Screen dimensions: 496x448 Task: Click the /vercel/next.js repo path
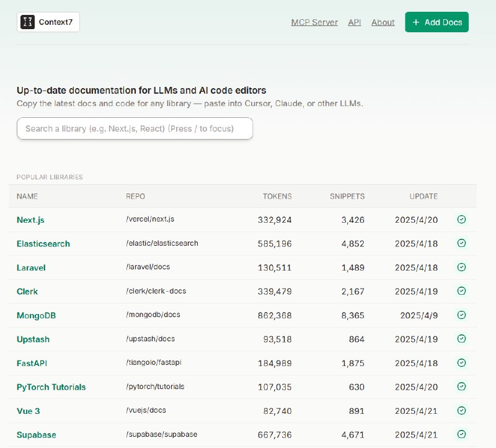150,220
